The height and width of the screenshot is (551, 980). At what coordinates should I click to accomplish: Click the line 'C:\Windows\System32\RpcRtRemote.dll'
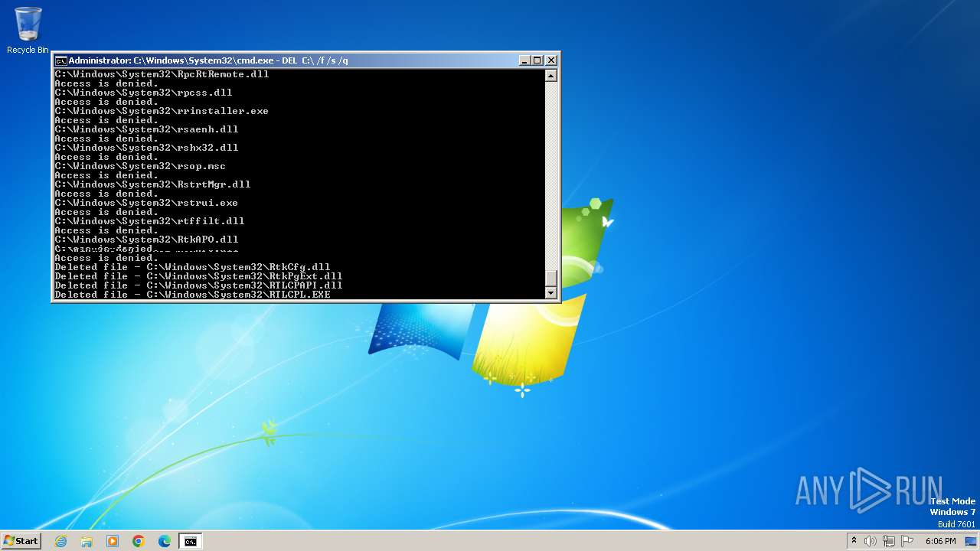[x=162, y=74]
